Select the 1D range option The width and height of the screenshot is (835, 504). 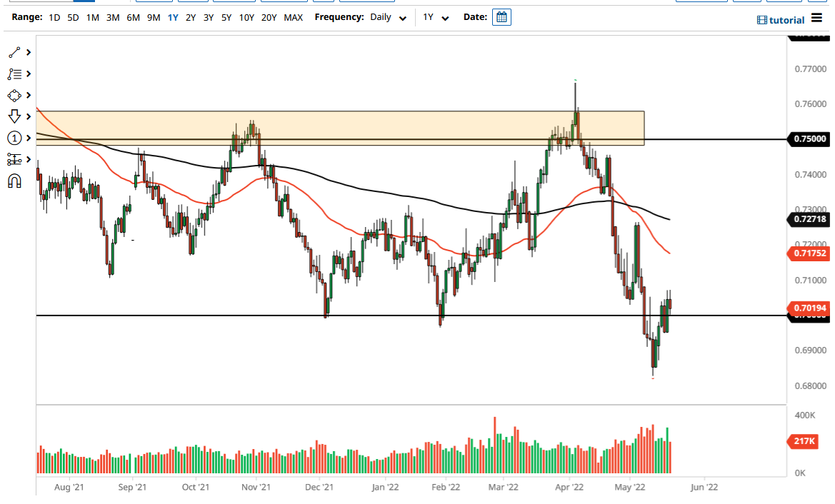[54, 17]
